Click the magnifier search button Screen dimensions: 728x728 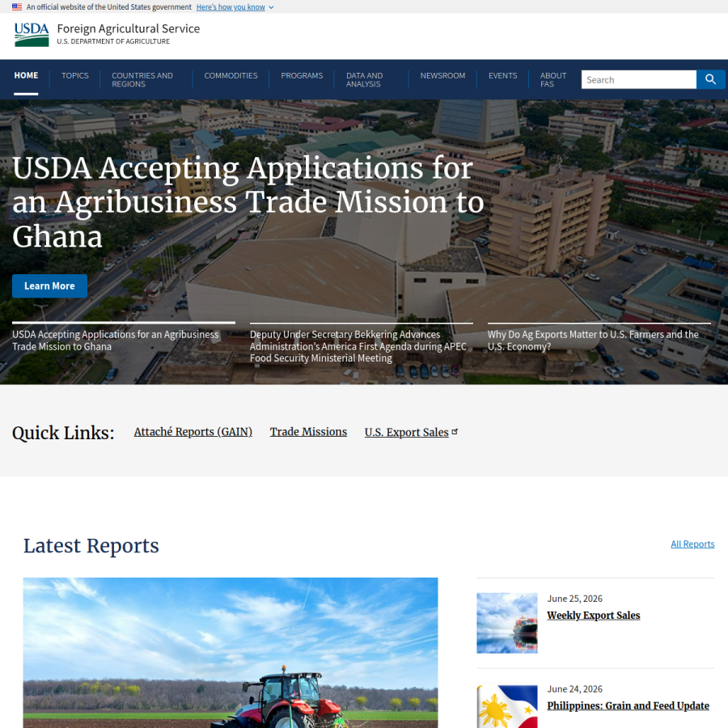710,79
